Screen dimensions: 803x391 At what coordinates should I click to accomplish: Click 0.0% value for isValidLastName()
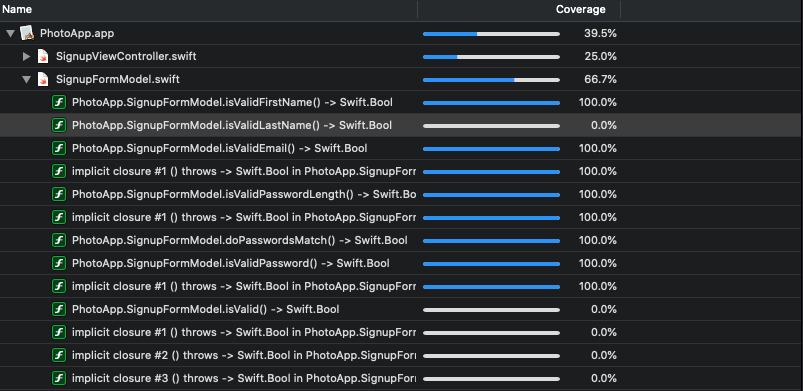tap(604, 125)
